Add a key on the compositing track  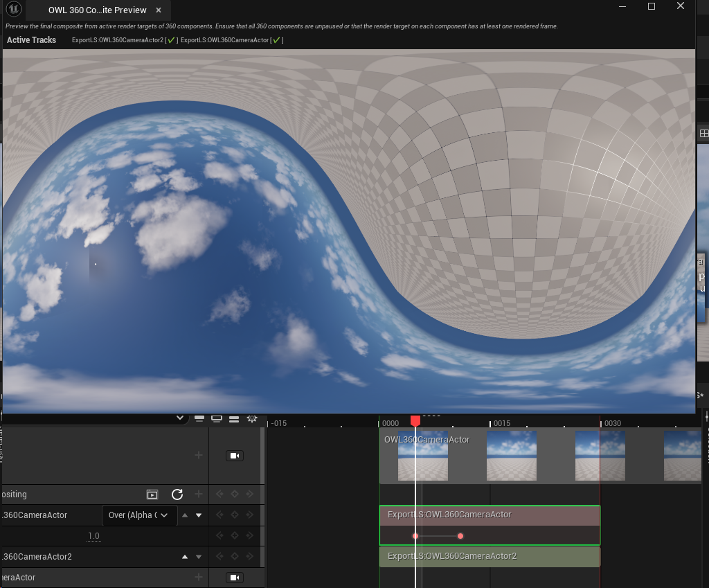[x=235, y=495]
